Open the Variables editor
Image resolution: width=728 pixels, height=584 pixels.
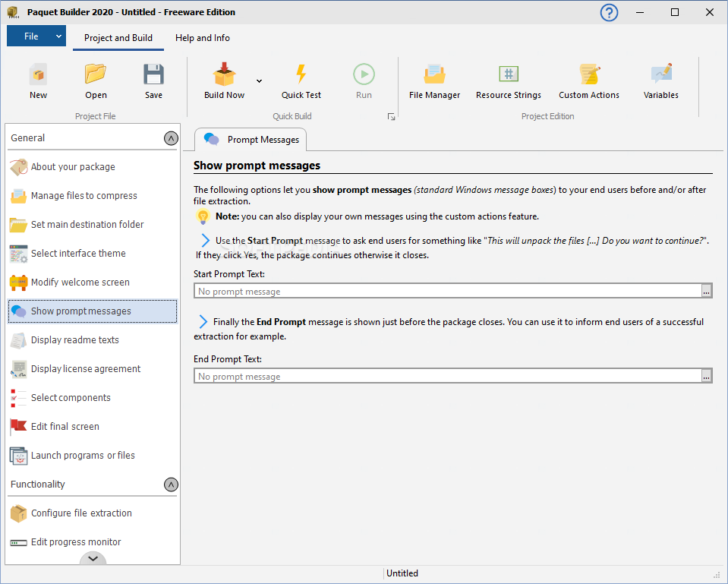(660, 81)
